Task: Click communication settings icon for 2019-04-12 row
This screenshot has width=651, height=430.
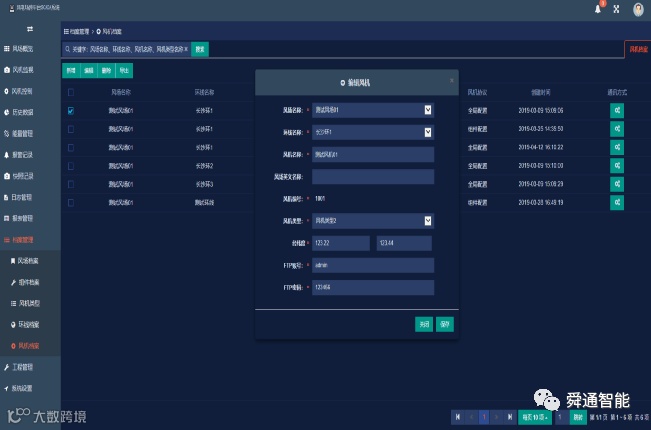Action: 617,147
